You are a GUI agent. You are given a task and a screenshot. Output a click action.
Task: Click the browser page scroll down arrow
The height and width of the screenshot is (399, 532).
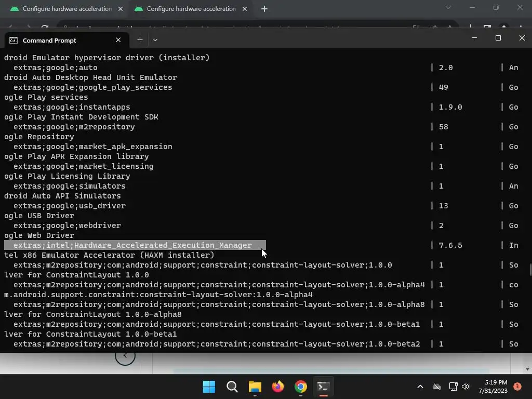tap(527, 369)
